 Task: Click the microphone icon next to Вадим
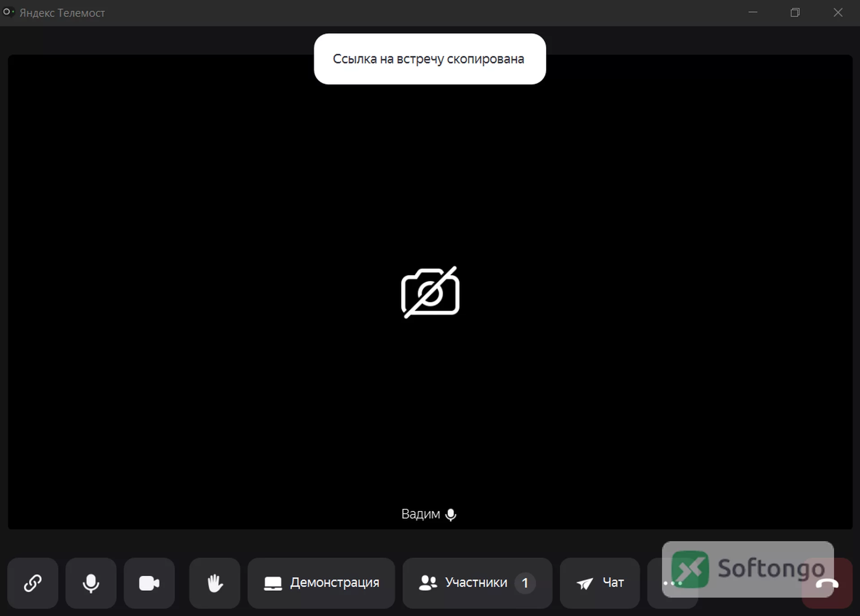(451, 515)
